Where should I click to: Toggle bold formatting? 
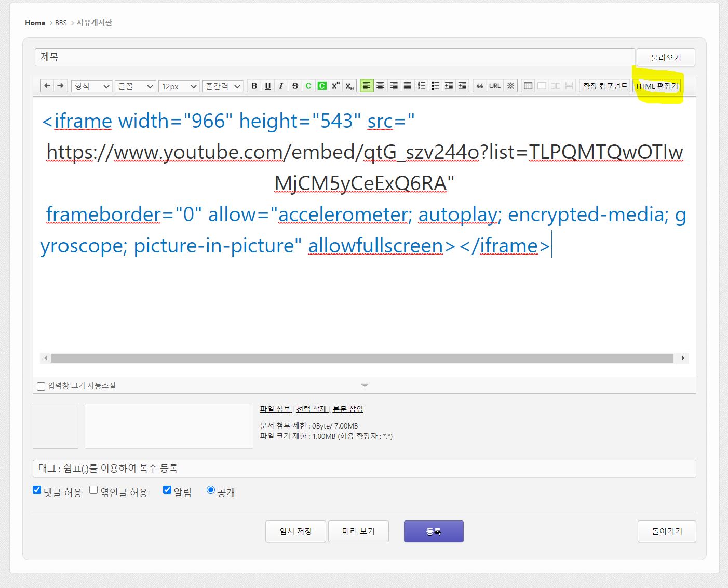[x=254, y=86]
